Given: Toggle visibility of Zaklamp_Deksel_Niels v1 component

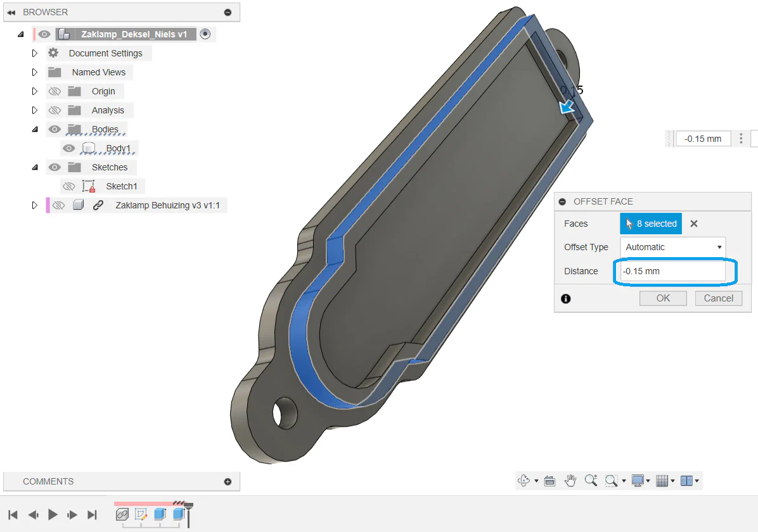Looking at the screenshot, I should click(x=44, y=34).
